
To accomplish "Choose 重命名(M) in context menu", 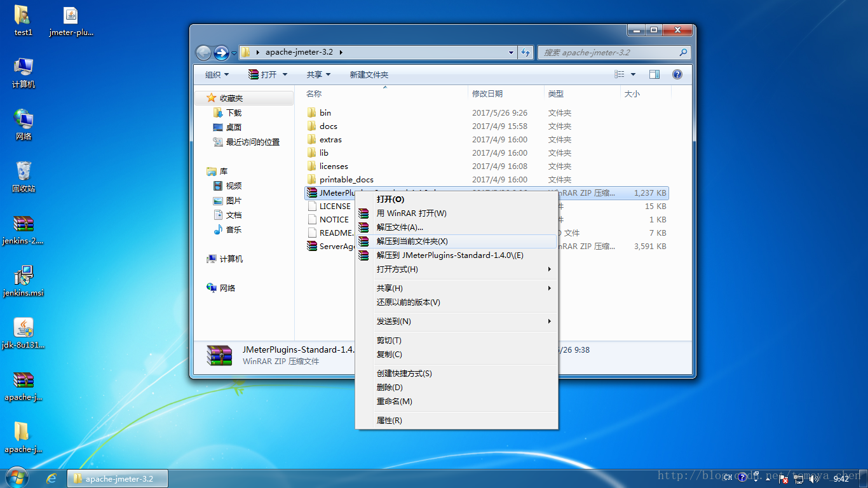I will (456, 401).
